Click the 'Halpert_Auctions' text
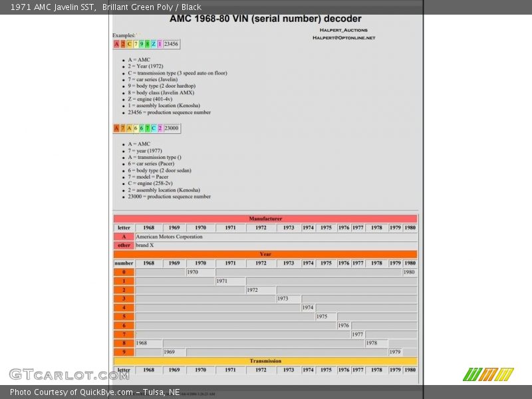The width and height of the screenshot is (532, 399). (343, 30)
